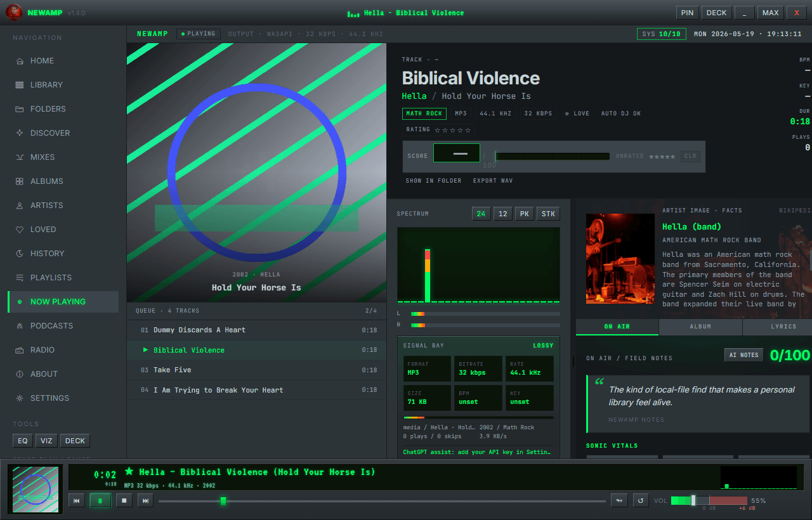Open Mixes from the sidebar
The width and height of the screenshot is (812, 520).
[63, 157]
